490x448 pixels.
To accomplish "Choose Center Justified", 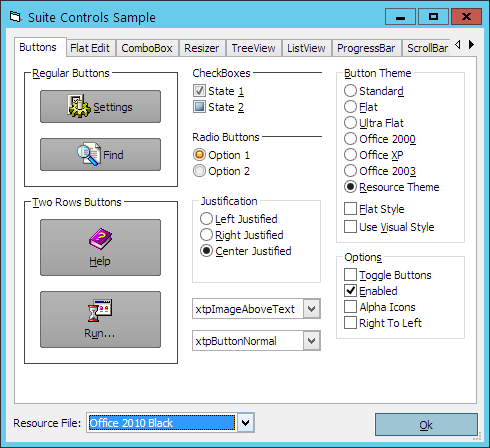I will pos(246,251).
